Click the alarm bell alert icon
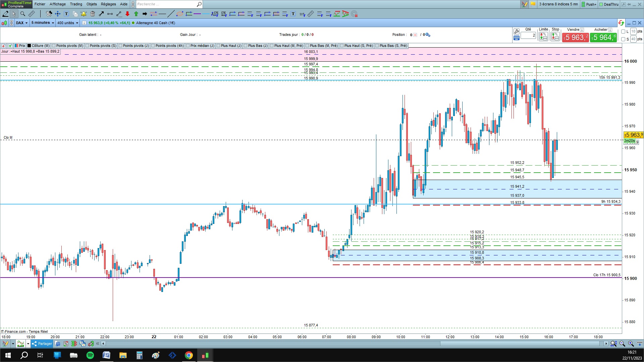Image resolution: width=644 pixels, height=362 pixels. pyautogui.click(x=84, y=14)
